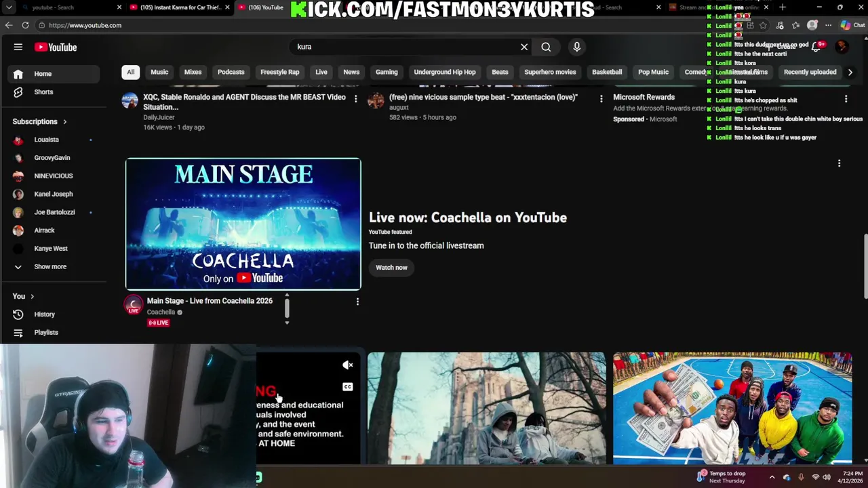The width and height of the screenshot is (868, 488).
Task: Open browser settings and more menu
Action: [828, 25]
